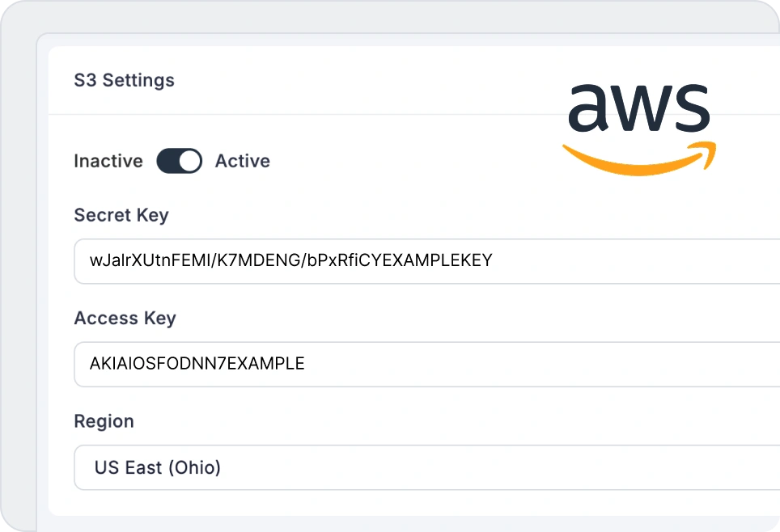Focus the Access Key input field
This screenshot has width=780, height=532.
point(427,364)
